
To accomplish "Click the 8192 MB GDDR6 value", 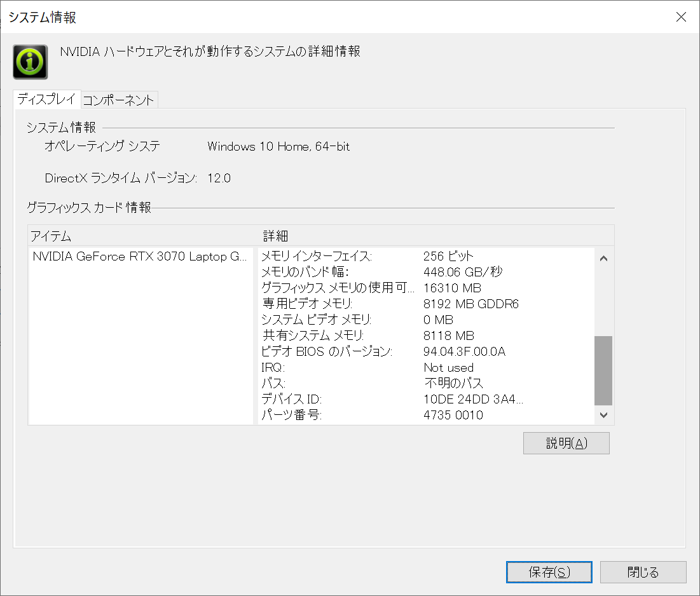I will click(x=470, y=304).
